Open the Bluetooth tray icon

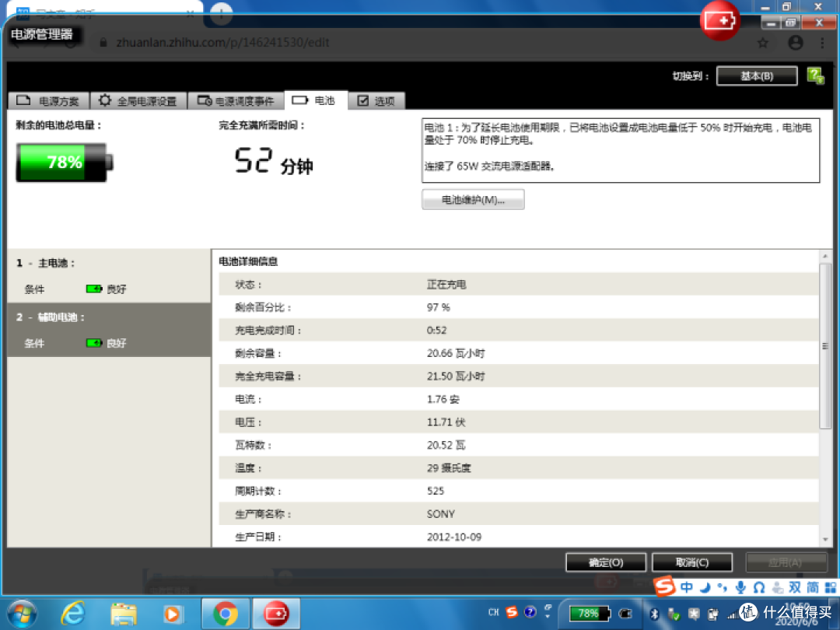coord(654,614)
